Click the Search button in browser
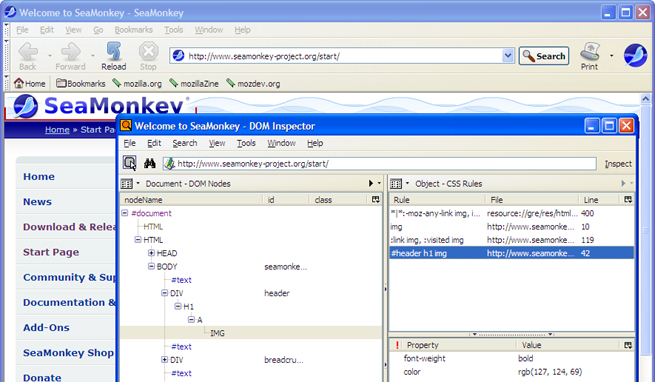The image size is (655, 382). point(544,56)
